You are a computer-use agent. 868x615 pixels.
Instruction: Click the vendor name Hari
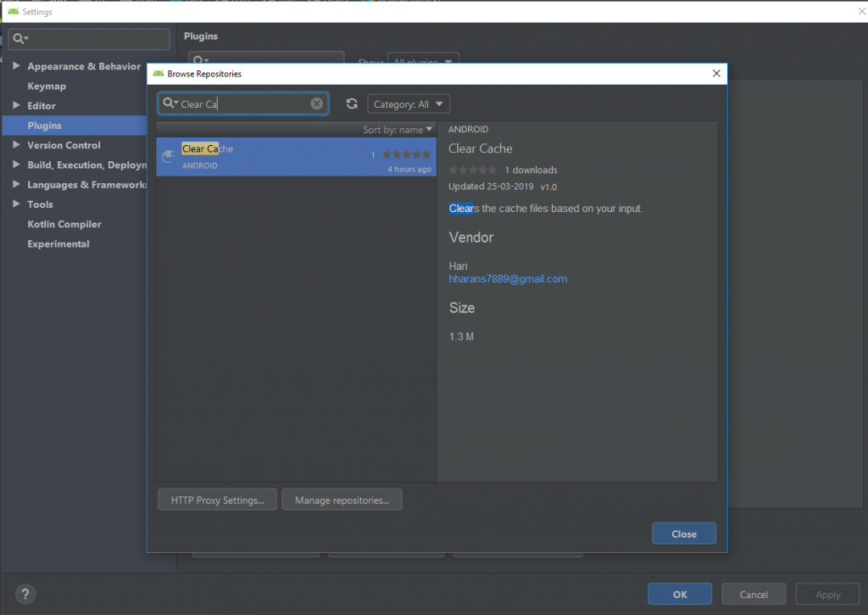(x=458, y=266)
